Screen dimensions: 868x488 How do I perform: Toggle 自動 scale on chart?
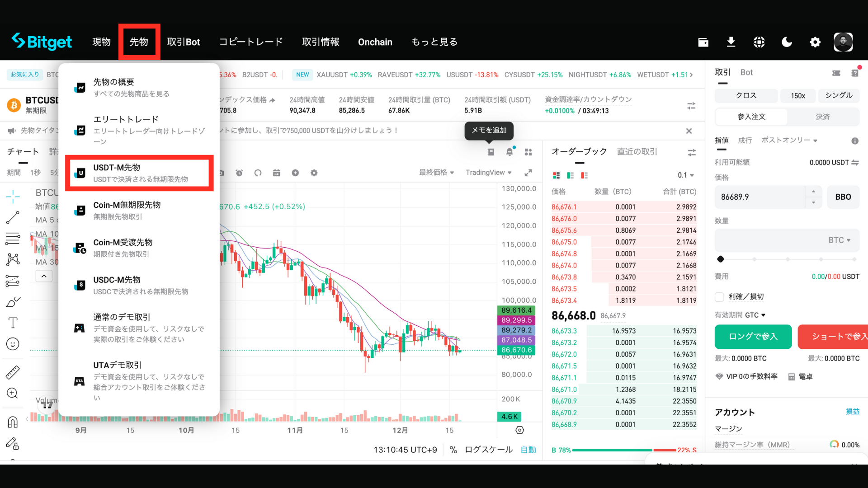click(528, 450)
